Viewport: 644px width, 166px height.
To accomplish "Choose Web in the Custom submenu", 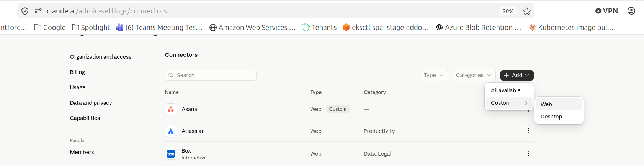I will pyautogui.click(x=559, y=104).
